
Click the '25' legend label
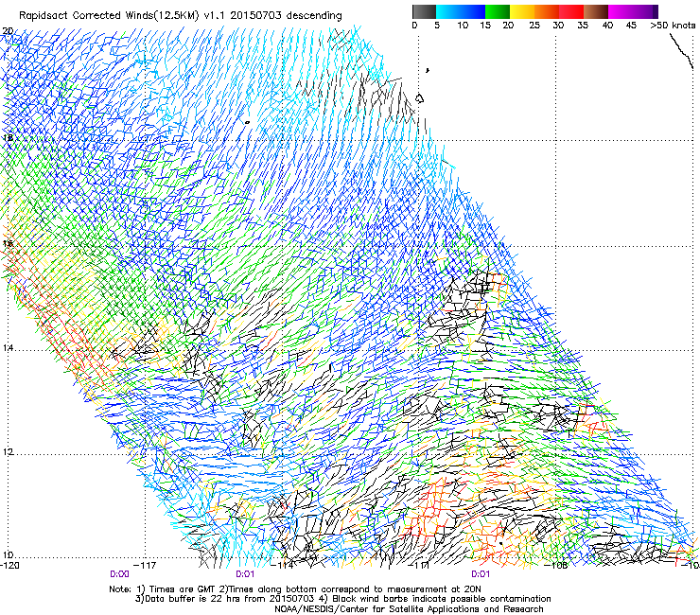pyautogui.click(x=534, y=26)
